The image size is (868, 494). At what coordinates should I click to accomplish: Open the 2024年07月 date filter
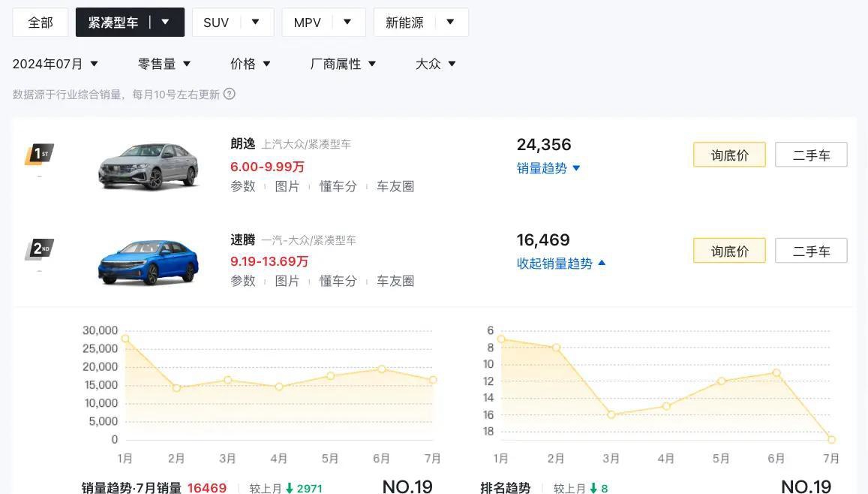(56, 65)
